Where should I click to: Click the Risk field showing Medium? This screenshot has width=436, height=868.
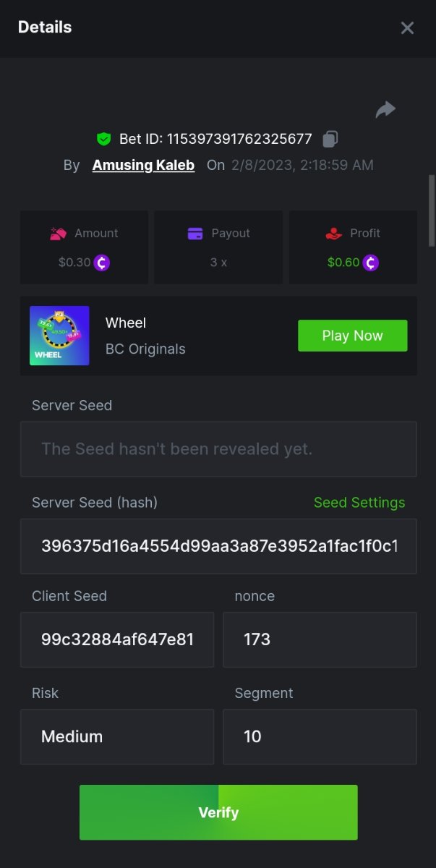[117, 736]
